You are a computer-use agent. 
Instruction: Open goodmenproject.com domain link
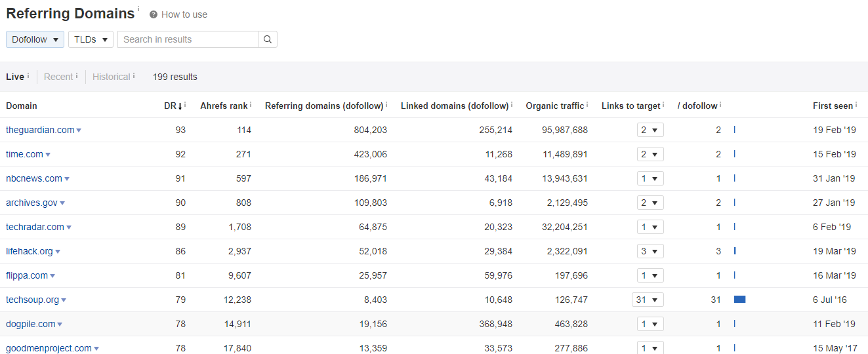coord(49,348)
